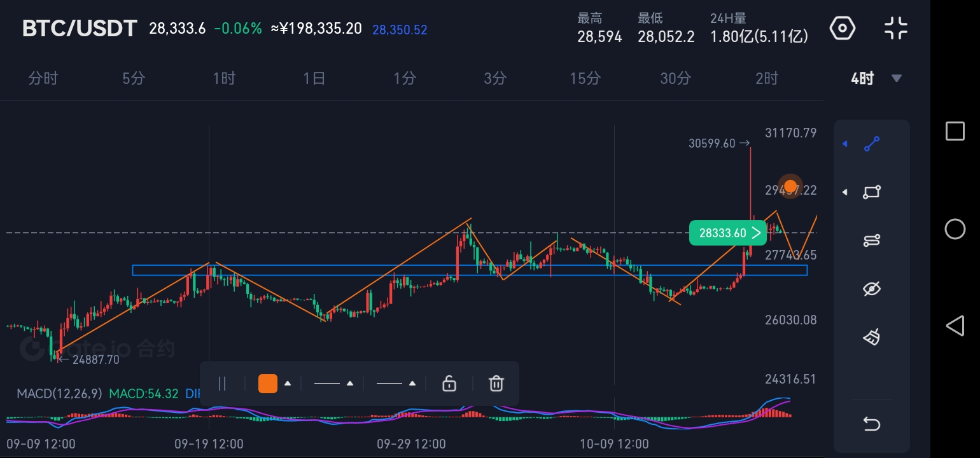The width and height of the screenshot is (980, 458).
Task: Grab the floating toolbar drag handle
Action: tap(222, 384)
